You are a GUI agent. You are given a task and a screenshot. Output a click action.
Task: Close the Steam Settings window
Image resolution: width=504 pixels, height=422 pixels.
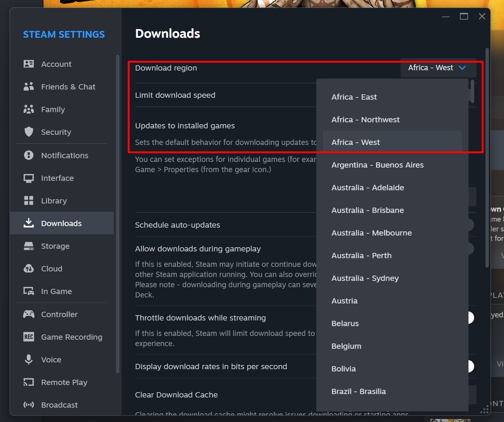482,16
